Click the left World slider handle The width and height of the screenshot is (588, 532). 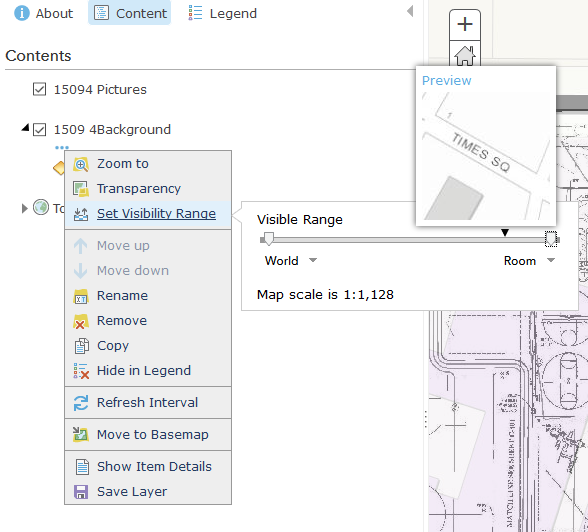point(268,239)
